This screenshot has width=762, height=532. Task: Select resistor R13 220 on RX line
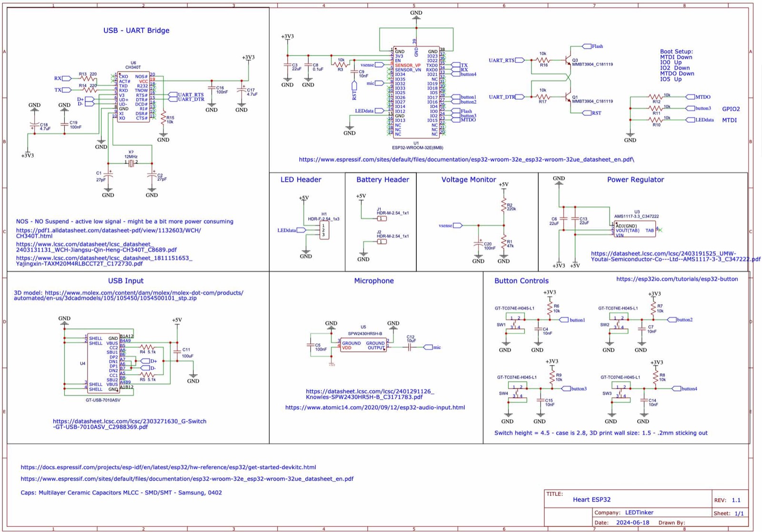tap(88, 79)
